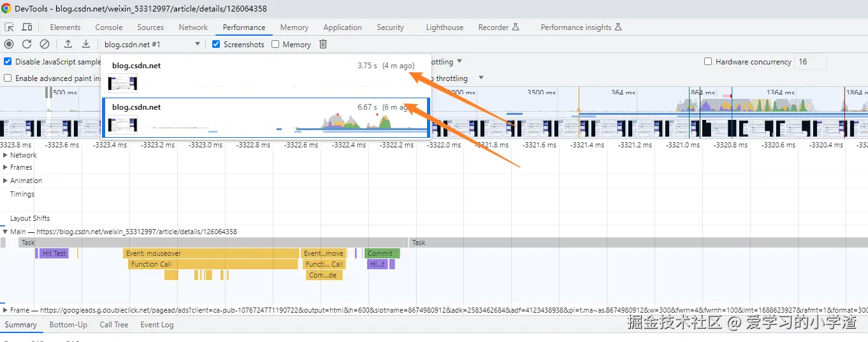This screenshot has height=342, width=868.
Task: Enable the Memory checkbox
Action: [x=275, y=44]
